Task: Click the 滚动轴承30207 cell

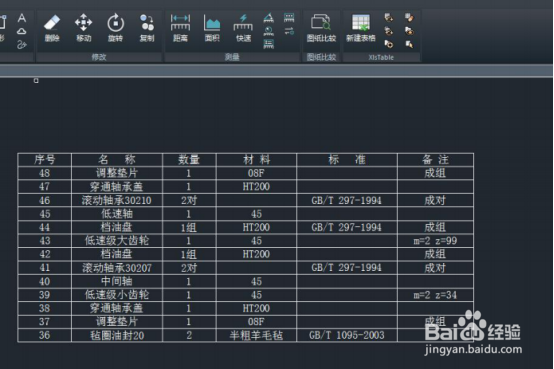Action: tap(117, 268)
